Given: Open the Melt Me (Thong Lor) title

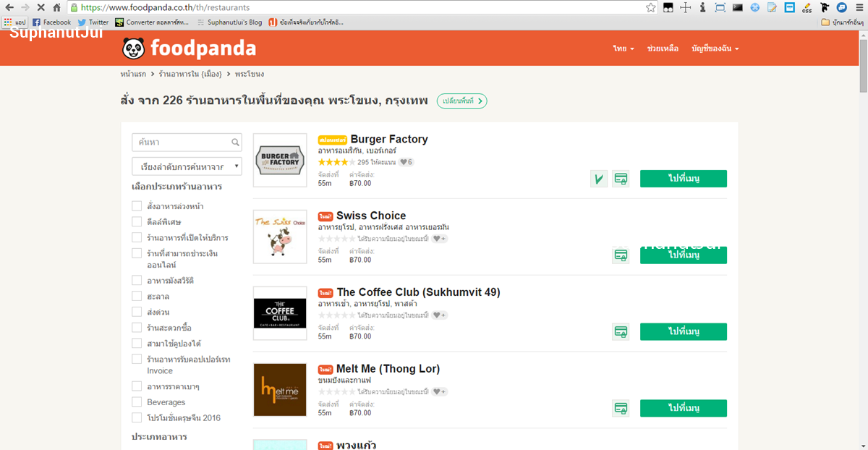Looking at the screenshot, I should pyautogui.click(x=388, y=369).
